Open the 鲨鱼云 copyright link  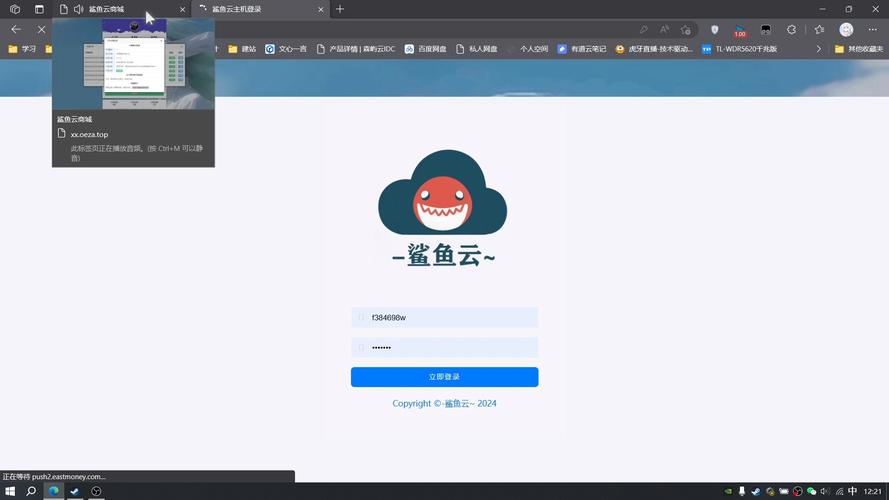pyautogui.click(x=459, y=404)
